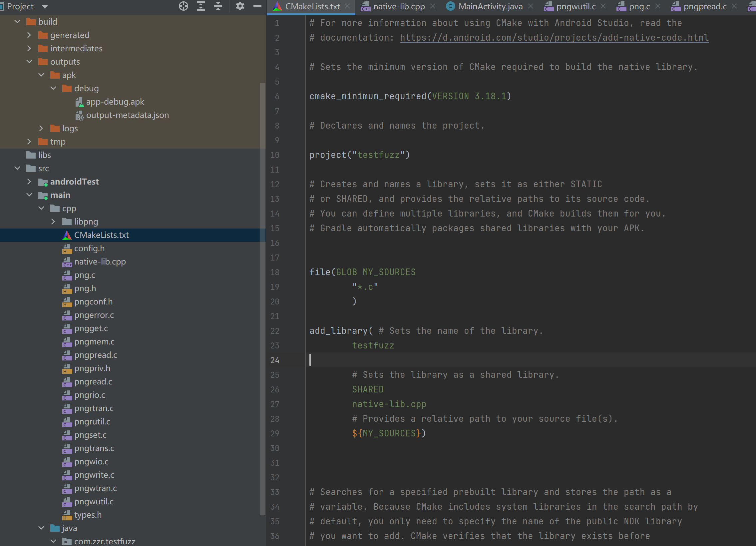756x546 pixels.
Task: Select pngconf.h file icon
Action: tap(67, 302)
